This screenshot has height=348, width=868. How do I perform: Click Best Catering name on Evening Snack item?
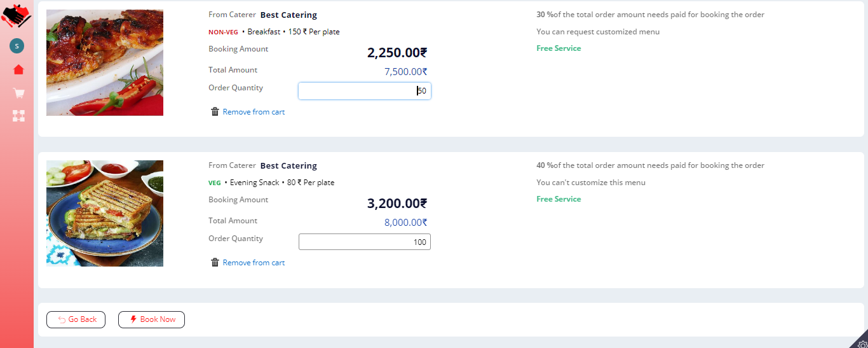click(288, 166)
